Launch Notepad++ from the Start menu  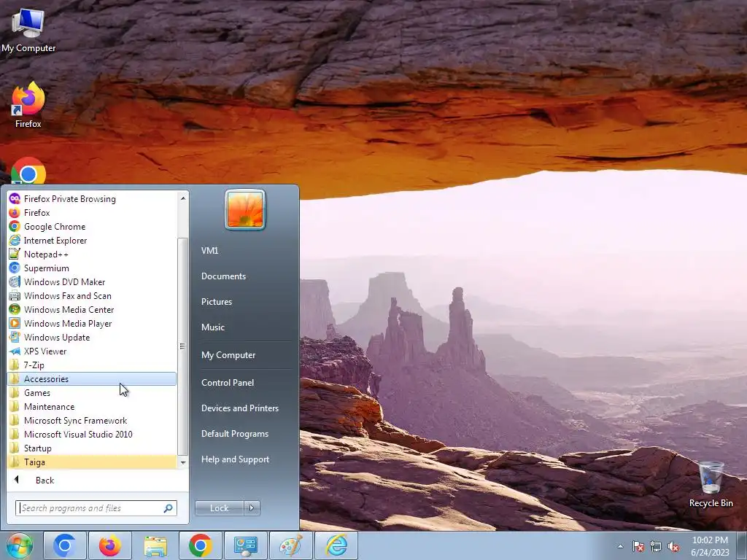click(x=92, y=254)
